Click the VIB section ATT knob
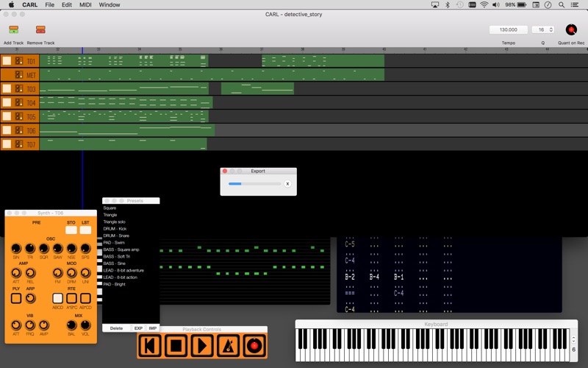Viewport: 588px width, 368px height. click(x=15, y=325)
